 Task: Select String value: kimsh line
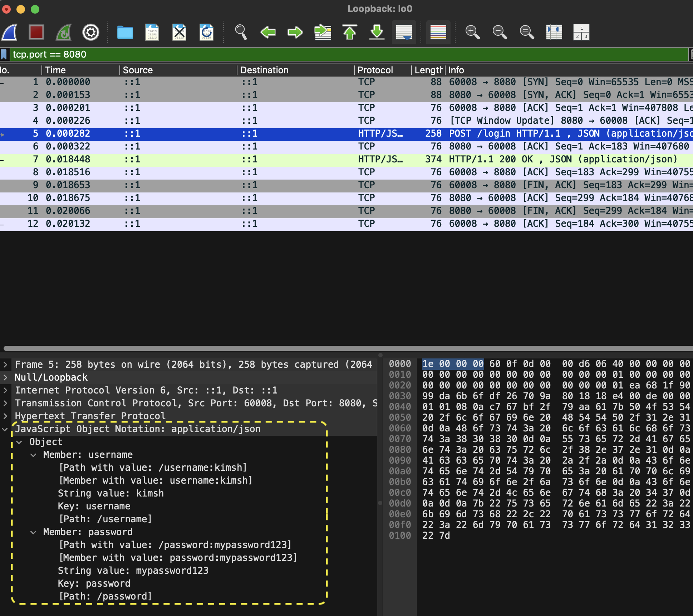pyautogui.click(x=111, y=493)
